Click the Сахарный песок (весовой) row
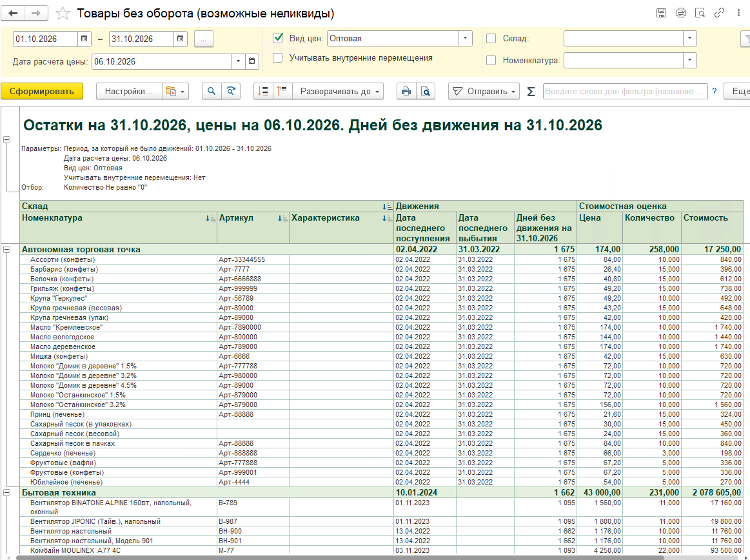 click(x=381, y=434)
